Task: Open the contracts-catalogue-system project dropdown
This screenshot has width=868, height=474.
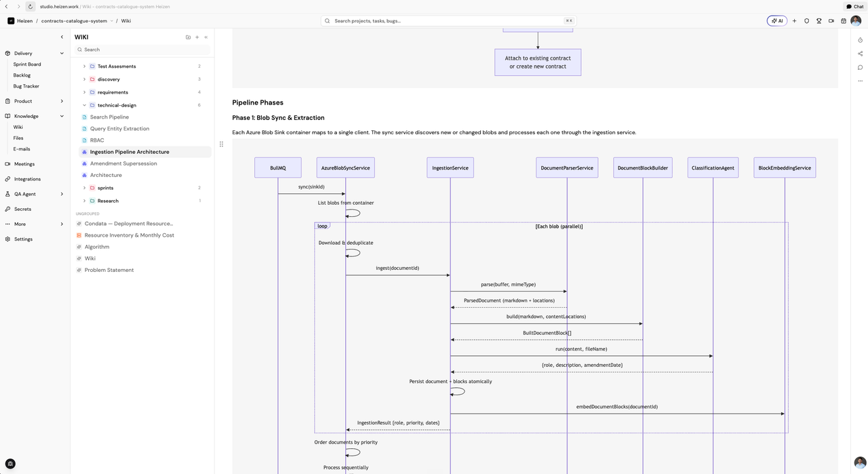Action: click(x=77, y=21)
